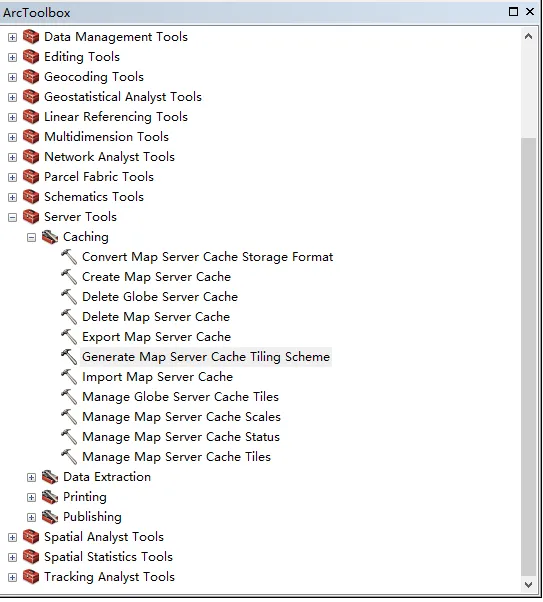Click the Data Extraction toolset icon
The width and height of the screenshot is (543, 602).
click(50, 477)
